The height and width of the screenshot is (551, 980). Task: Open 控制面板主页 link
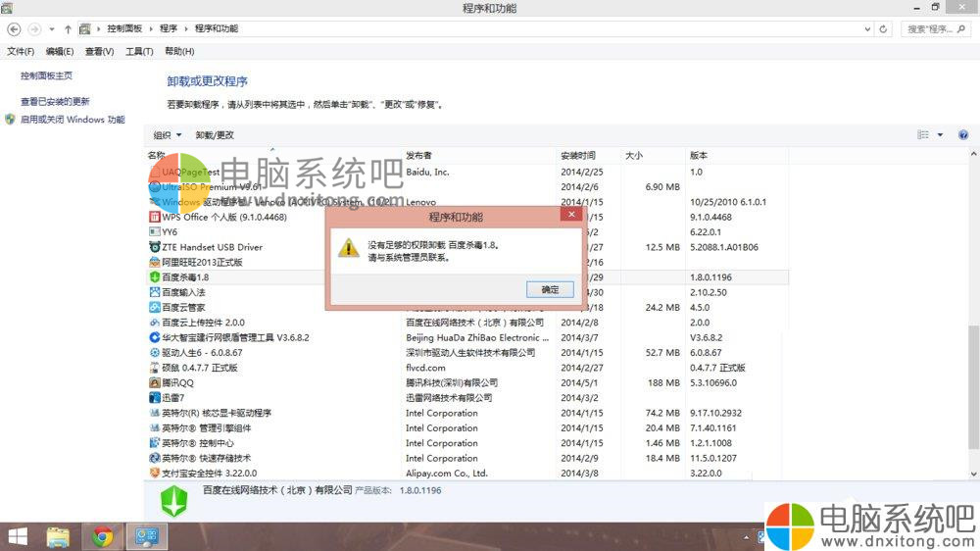point(46,75)
